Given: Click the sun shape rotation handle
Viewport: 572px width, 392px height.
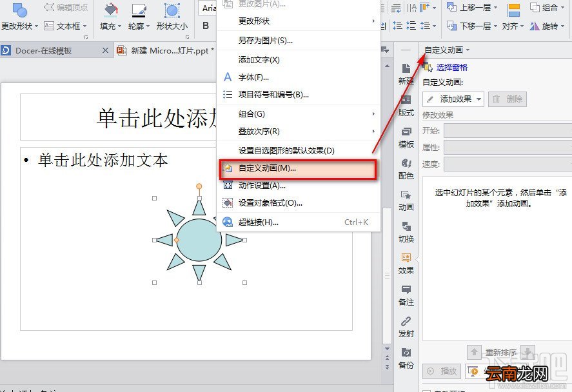Looking at the screenshot, I should (x=199, y=186).
